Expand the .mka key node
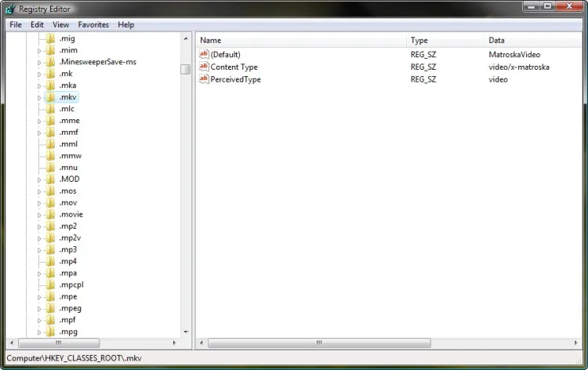This screenshot has height=370, width=588. tap(39, 85)
